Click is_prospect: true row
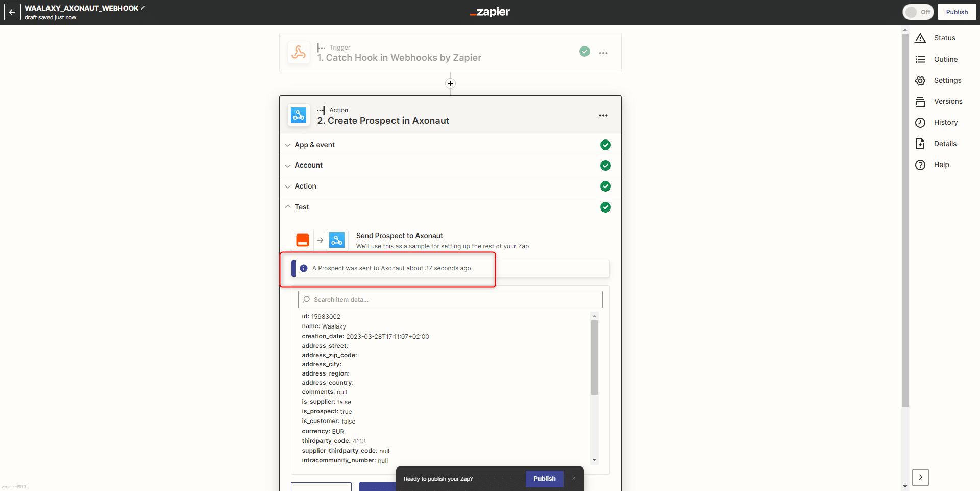 point(327,412)
